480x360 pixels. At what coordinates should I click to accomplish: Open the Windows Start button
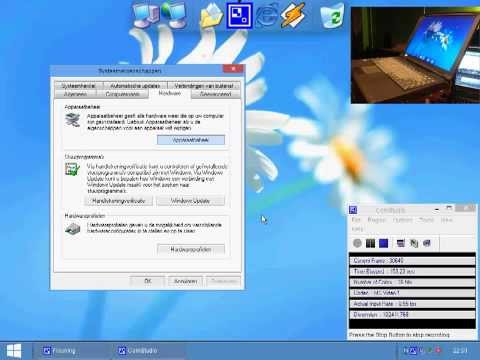click(14, 351)
